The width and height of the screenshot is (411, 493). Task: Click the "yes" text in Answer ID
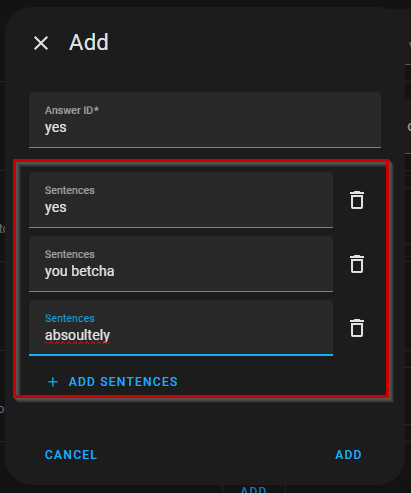pos(56,128)
